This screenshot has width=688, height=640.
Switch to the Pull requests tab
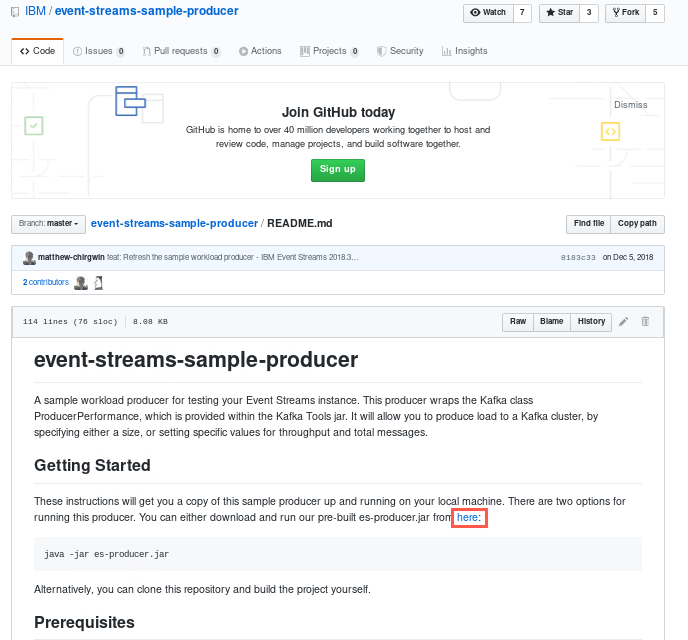point(181,51)
